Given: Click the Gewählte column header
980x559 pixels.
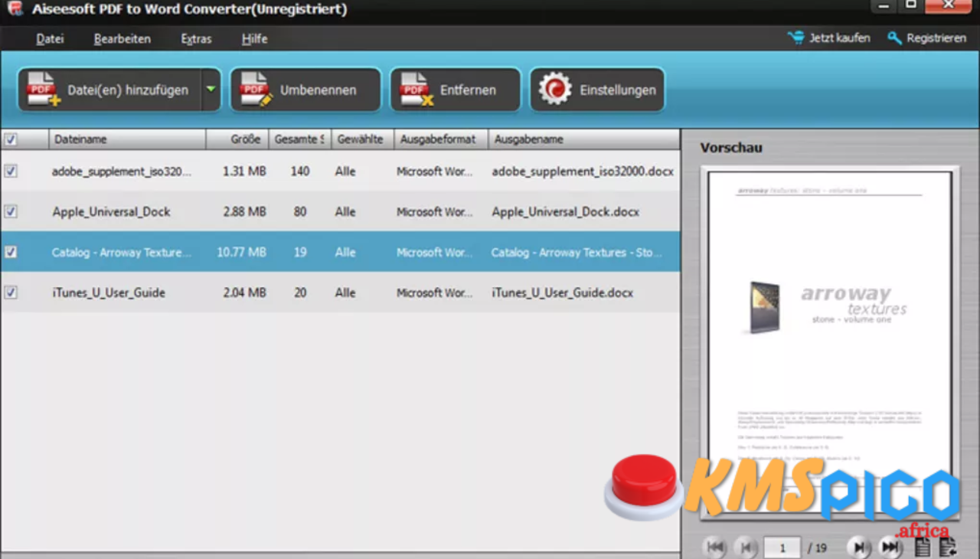Looking at the screenshot, I should (x=363, y=139).
